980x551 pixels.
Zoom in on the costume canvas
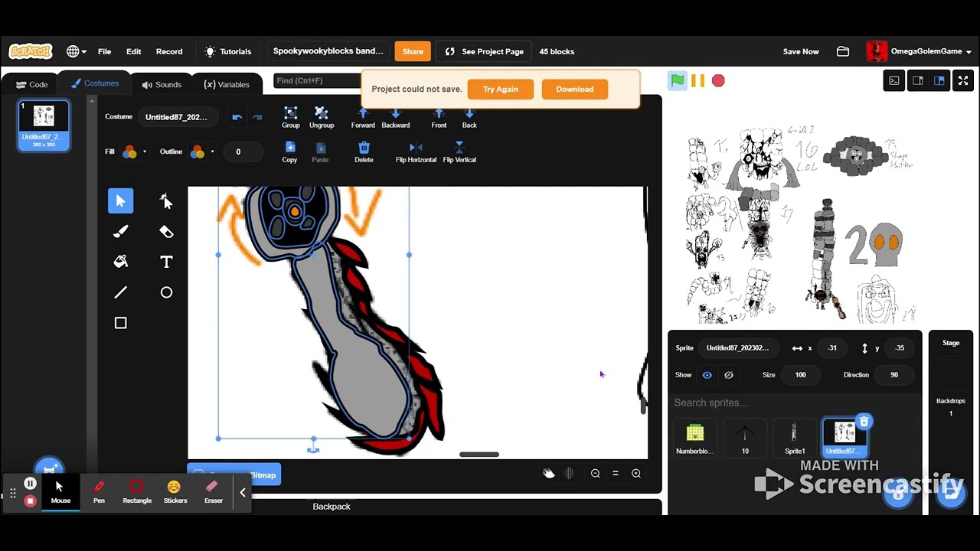tap(636, 474)
